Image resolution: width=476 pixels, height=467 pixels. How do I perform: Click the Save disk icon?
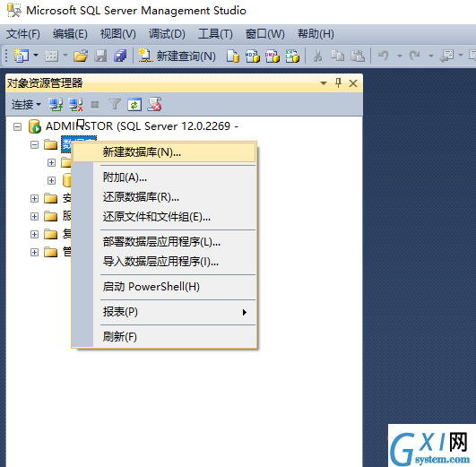(x=100, y=56)
